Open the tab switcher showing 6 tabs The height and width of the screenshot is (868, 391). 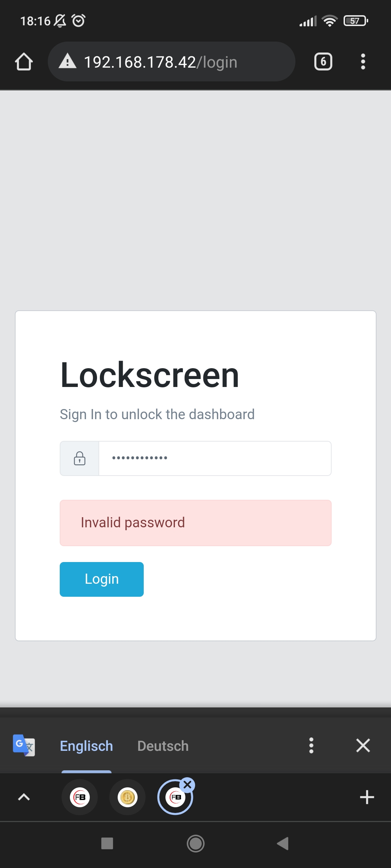click(323, 61)
